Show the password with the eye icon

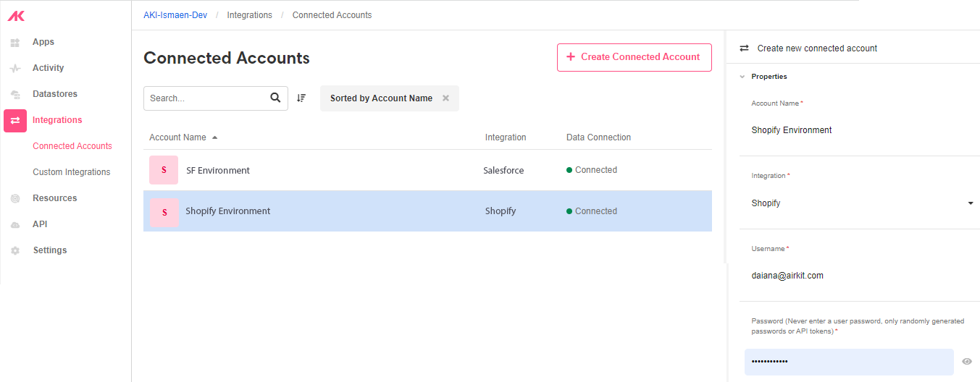(967, 362)
